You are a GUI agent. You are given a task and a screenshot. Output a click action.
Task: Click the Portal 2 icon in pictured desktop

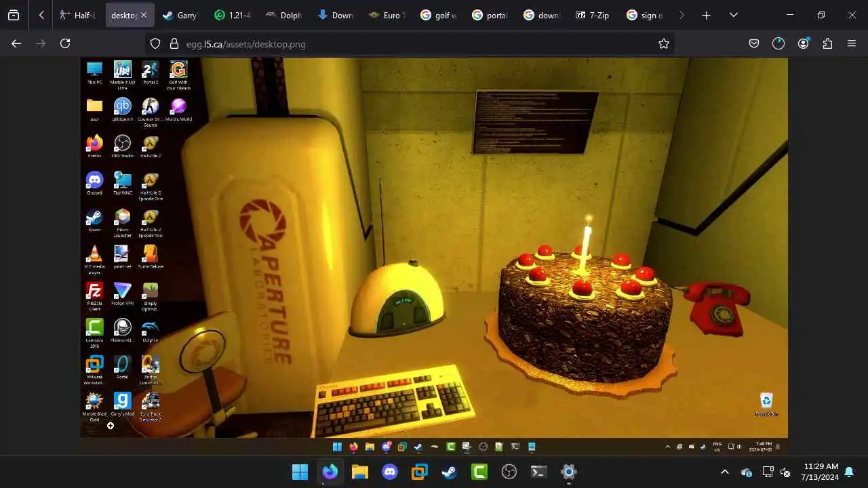[150, 73]
